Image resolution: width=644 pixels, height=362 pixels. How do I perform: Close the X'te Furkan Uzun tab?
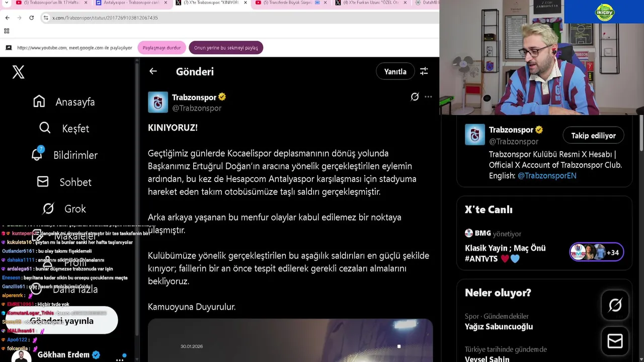(x=405, y=3)
